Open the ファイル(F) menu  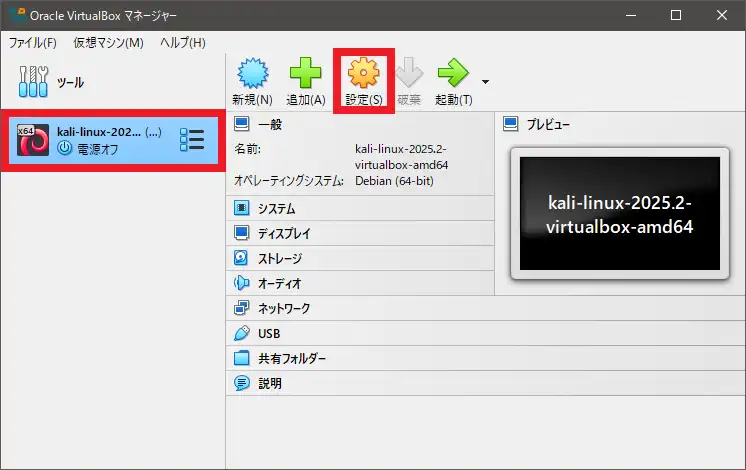click(33, 43)
